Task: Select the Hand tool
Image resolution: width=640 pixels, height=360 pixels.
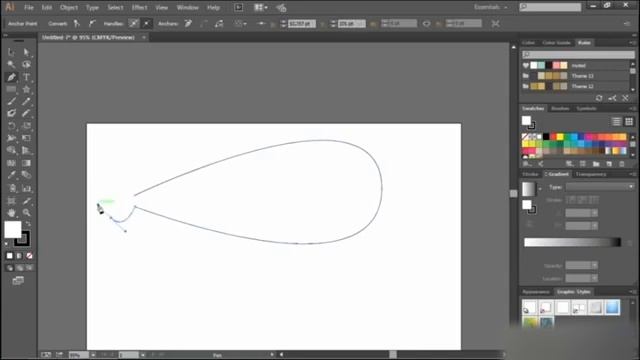Action: [x=11, y=213]
